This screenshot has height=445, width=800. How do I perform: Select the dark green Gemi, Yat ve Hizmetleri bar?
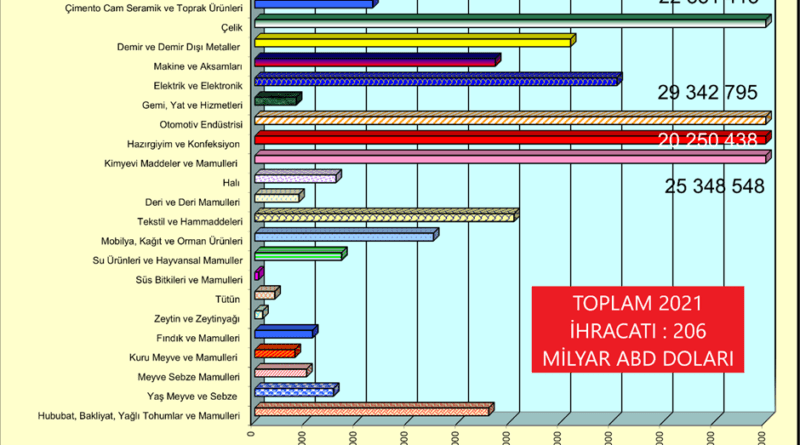click(277, 99)
